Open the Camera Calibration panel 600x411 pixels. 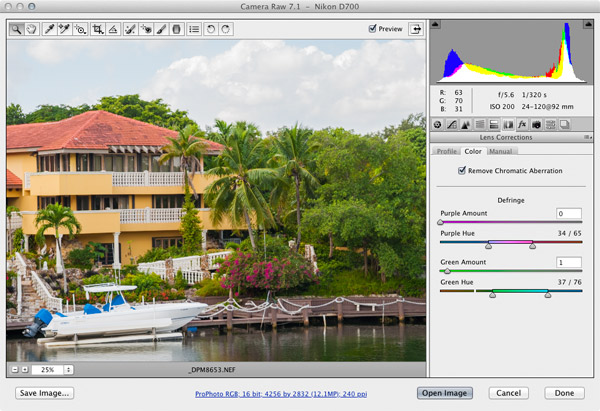pos(536,124)
